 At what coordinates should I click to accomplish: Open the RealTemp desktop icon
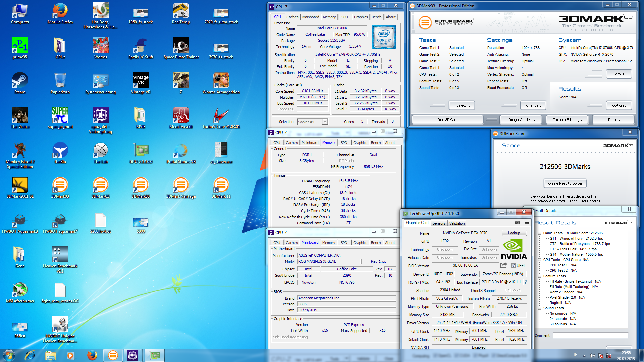[x=181, y=14]
